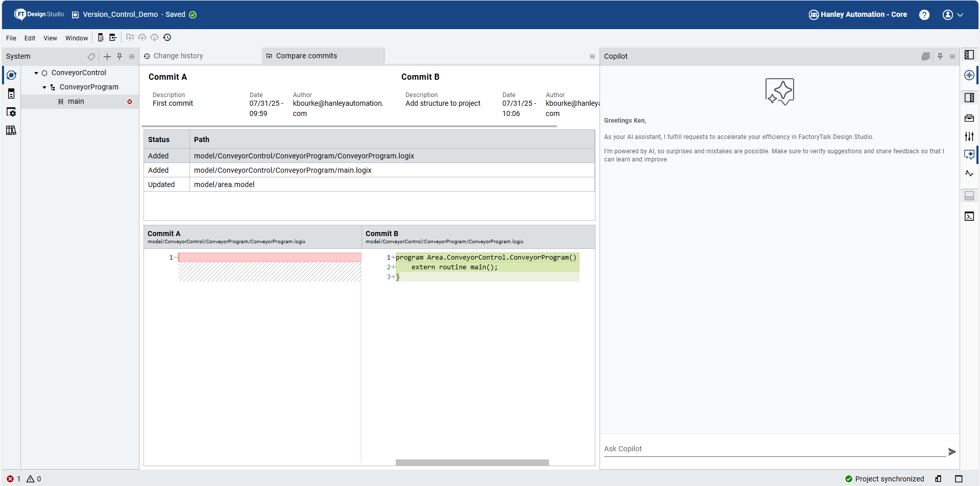Click the Add structure to project description
This screenshot has width=980, height=486.
[x=443, y=104]
